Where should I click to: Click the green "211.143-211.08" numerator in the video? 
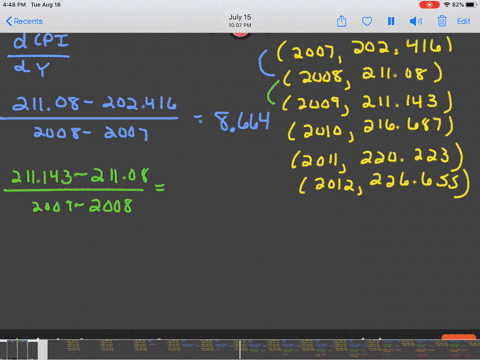pos(80,176)
